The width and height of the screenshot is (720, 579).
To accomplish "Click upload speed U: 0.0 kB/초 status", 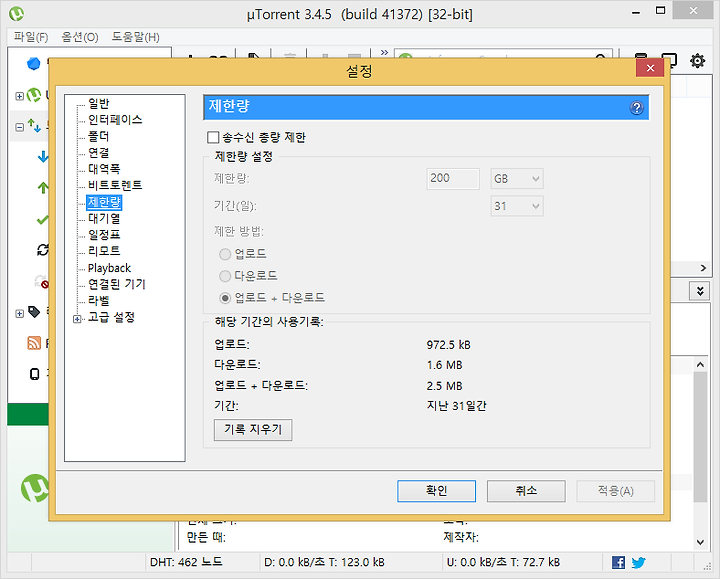I will 503,562.
